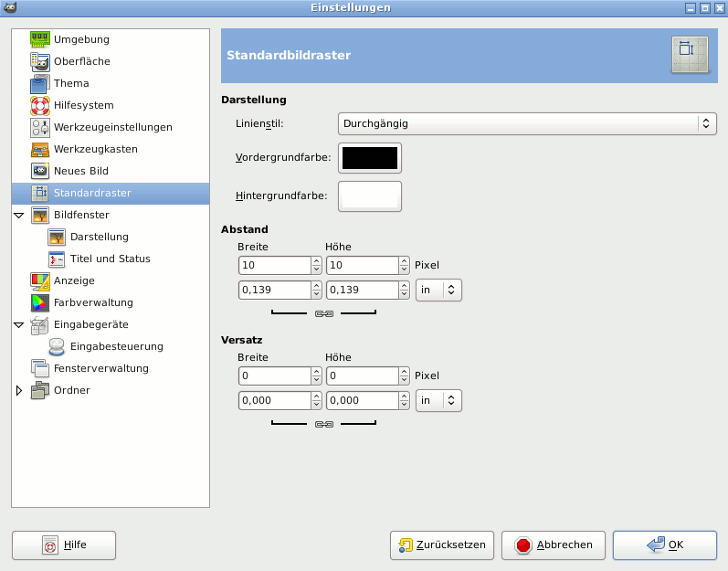728x571 pixels.
Task: Click the Eingabesteuerung icon
Action: (57, 347)
